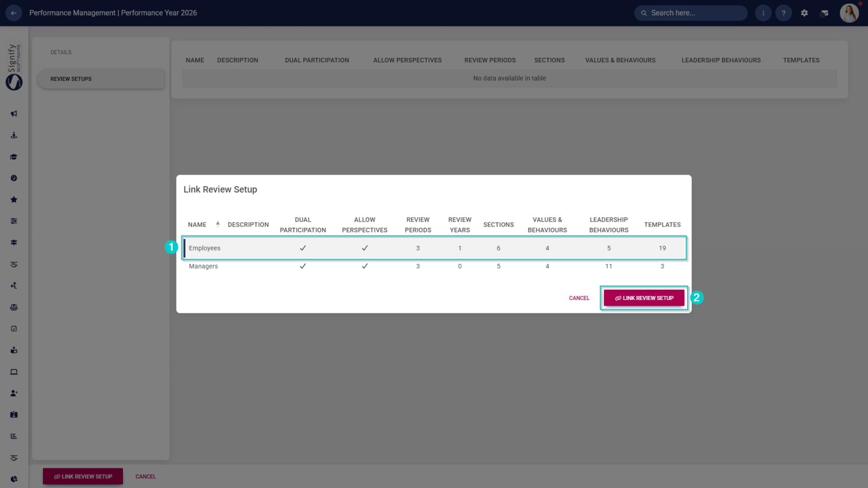Image resolution: width=868 pixels, height=488 pixels.
Task: Click the back arrow in the header
Action: click(x=13, y=13)
